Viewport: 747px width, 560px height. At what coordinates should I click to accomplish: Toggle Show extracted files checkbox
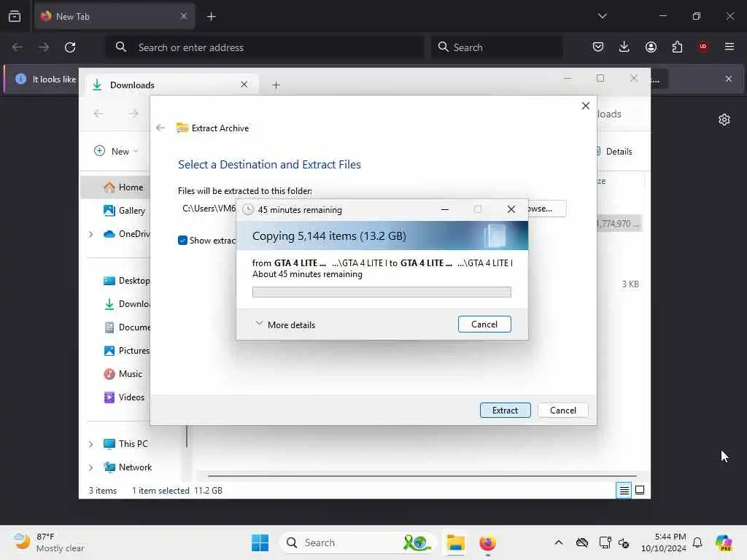click(182, 241)
